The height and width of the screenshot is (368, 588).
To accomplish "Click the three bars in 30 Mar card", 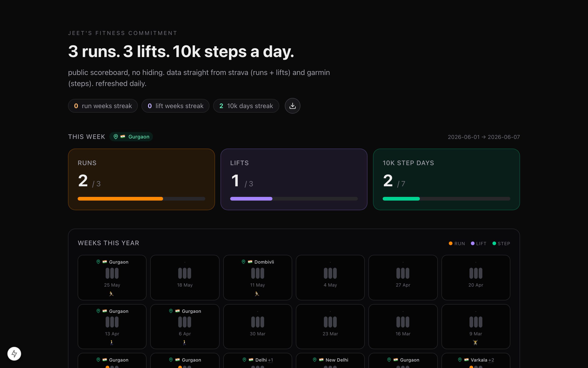I will [257, 322].
